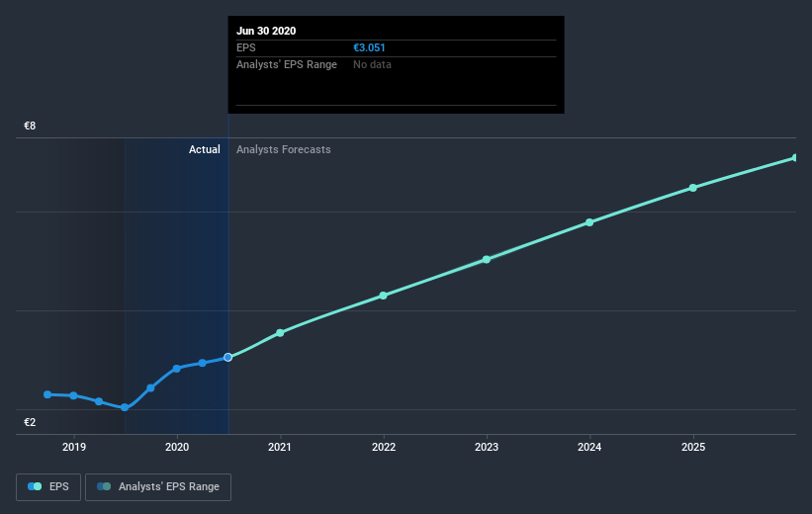Click the late 2019 EPS data point
812x514 pixels.
[150, 387]
